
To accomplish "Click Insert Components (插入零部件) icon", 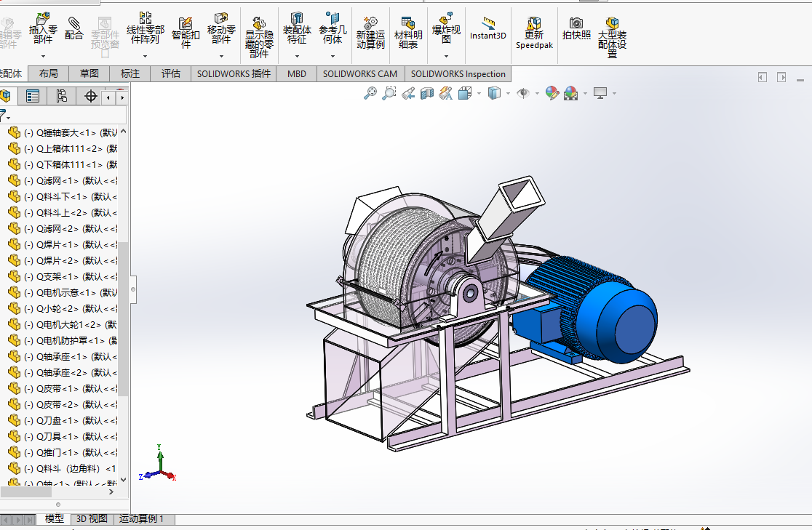I will coord(43,28).
